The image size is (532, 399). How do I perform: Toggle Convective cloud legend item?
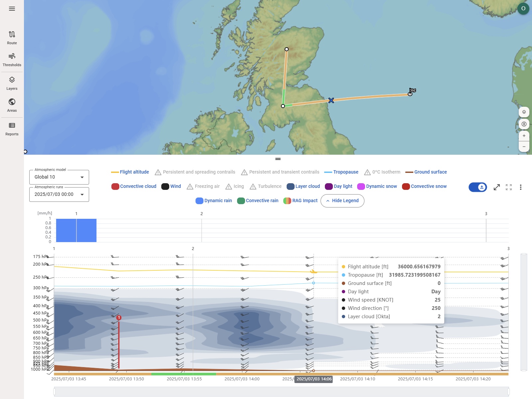(x=134, y=186)
